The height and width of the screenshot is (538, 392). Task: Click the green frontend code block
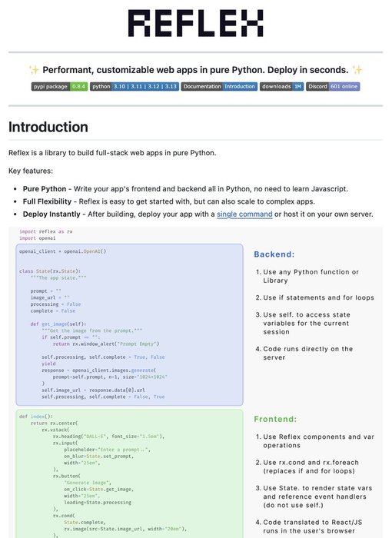point(129,473)
